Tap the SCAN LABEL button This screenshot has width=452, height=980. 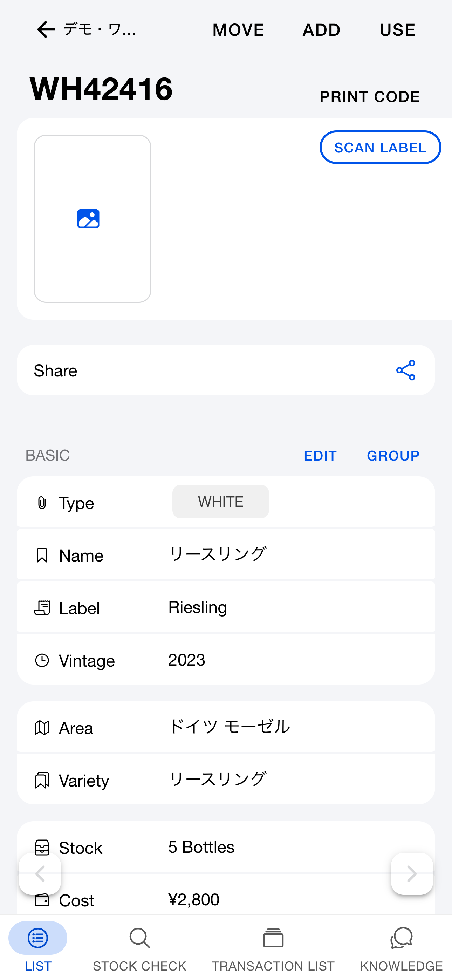381,147
